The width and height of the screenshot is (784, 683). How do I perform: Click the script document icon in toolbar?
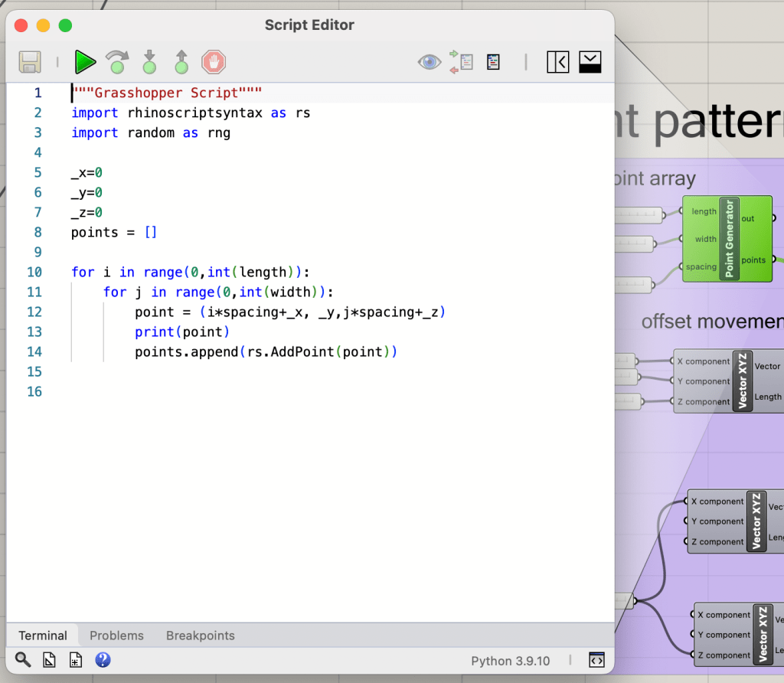coord(493,62)
